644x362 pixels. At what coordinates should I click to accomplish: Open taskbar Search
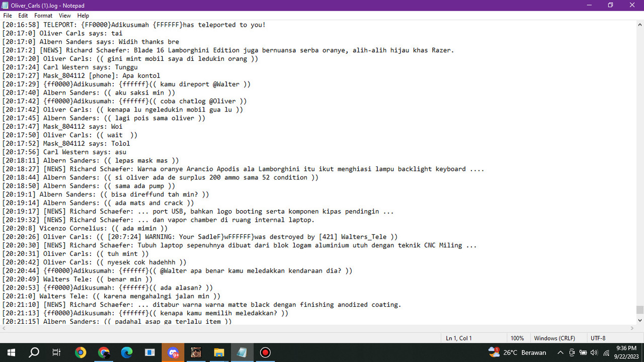point(34,352)
